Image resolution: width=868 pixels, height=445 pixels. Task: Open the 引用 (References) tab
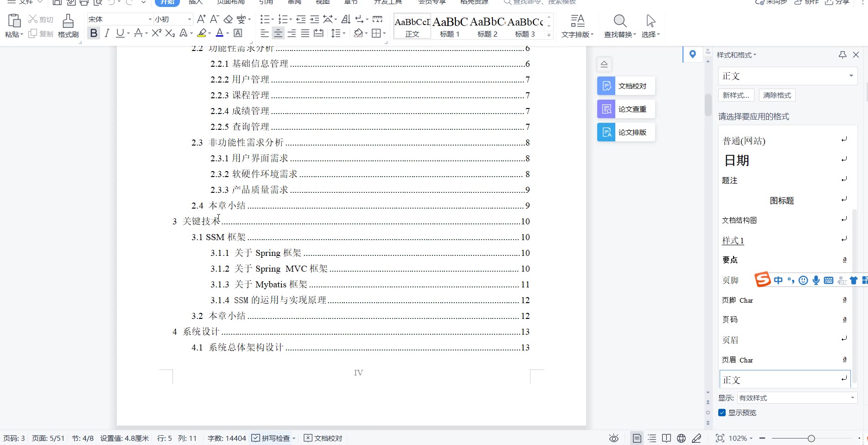click(266, 2)
